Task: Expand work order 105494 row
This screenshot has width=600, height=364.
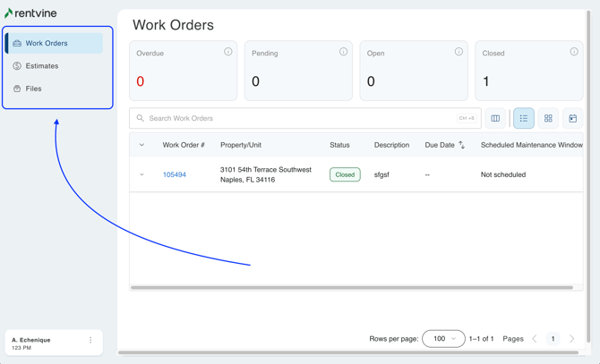Action: coord(141,175)
